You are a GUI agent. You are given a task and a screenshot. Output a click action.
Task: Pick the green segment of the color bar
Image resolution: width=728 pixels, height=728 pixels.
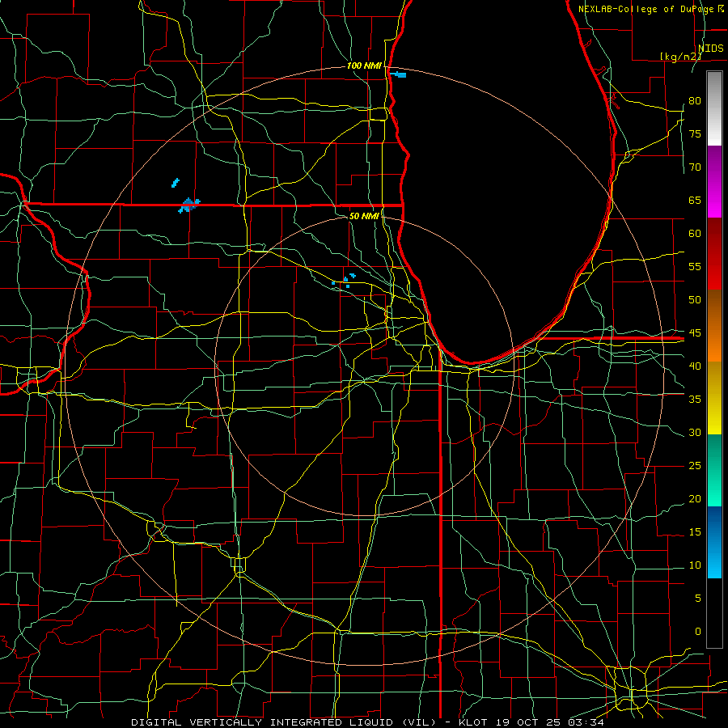(x=714, y=470)
